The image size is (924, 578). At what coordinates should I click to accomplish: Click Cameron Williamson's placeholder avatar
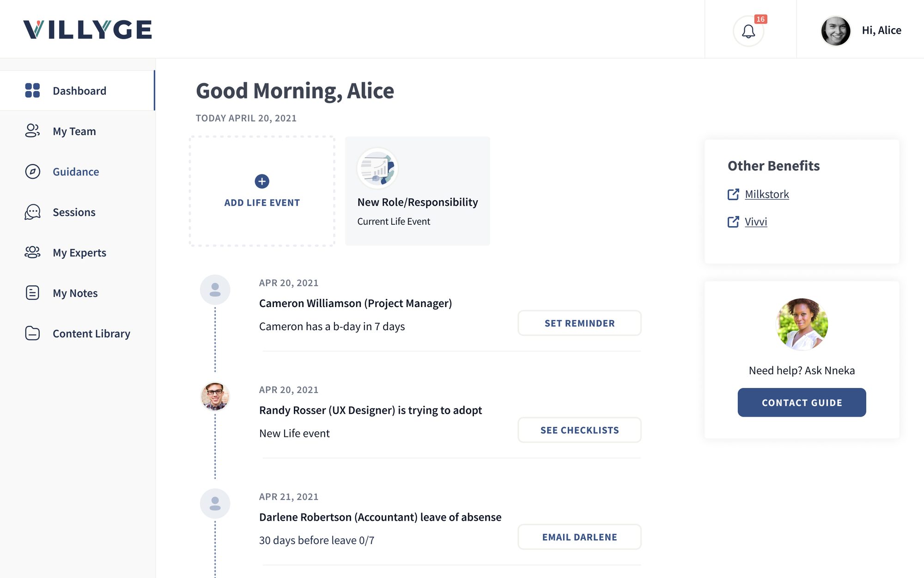(x=215, y=290)
